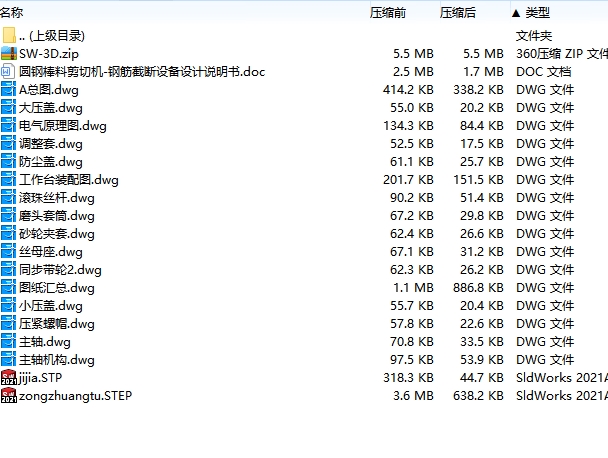This screenshot has height=458, width=608.
Task: Select the file name 主轴机构.dwg
Action: pyautogui.click(x=57, y=359)
